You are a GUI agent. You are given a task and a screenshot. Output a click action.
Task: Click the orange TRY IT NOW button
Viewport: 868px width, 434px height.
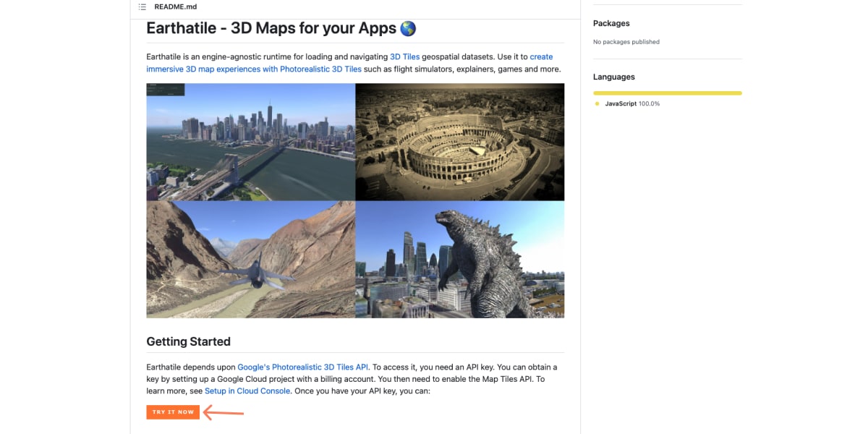173,412
